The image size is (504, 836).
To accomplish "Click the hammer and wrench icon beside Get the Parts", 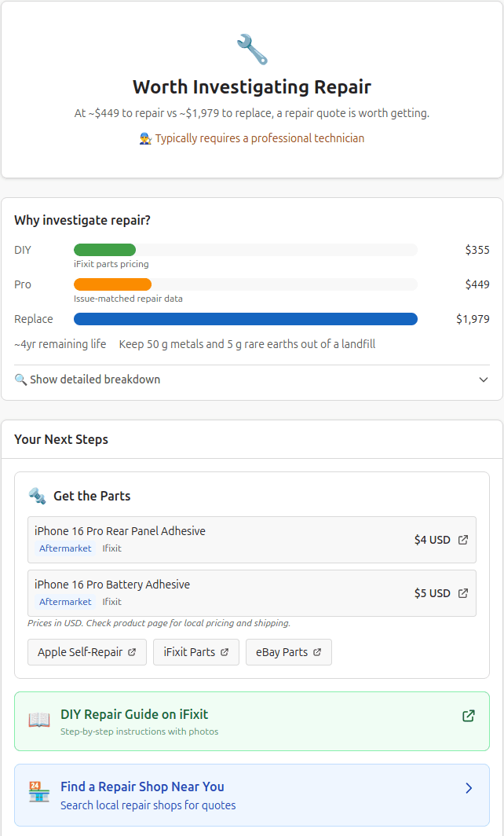I will tap(38, 495).
